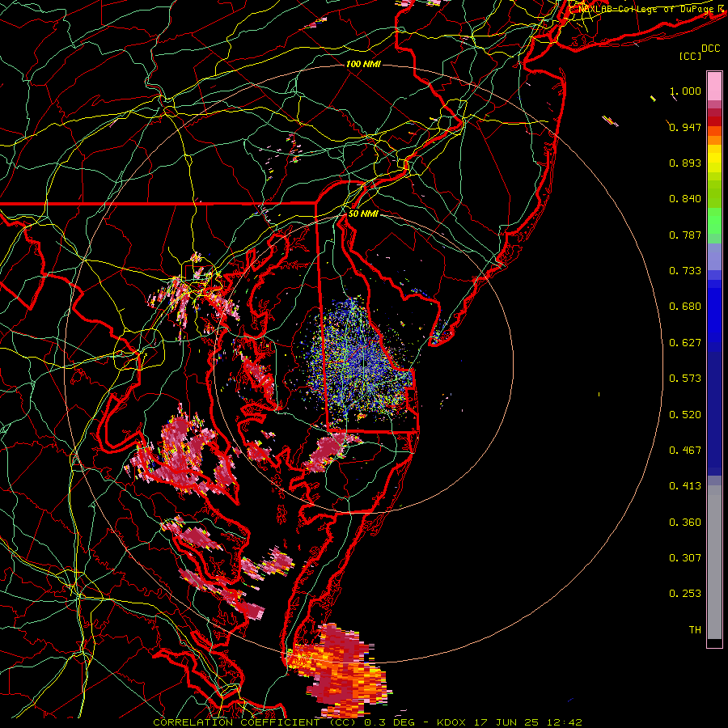The image size is (728, 728).
Task: Click the 0.627 legend value
Action: pyautogui.click(x=685, y=343)
